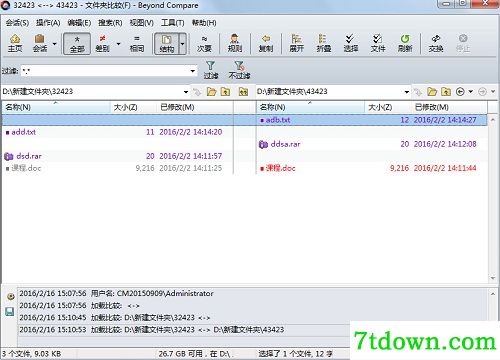500x360 pixels.
Task: Click the 选择 select-all checkmark icon
Action: tap(350, 43)
